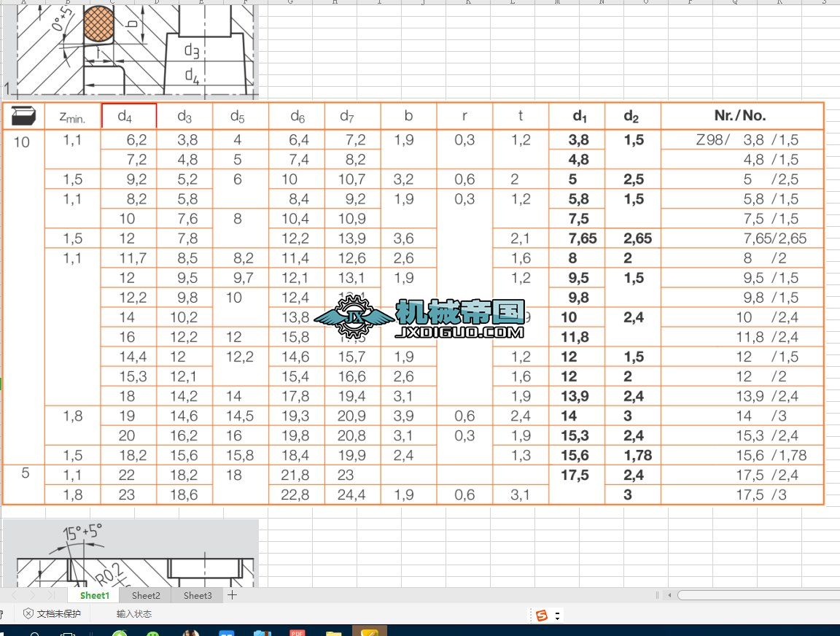Click the + button to add a new worksheet
Screen dimensions: 840x636
[232, 595]
